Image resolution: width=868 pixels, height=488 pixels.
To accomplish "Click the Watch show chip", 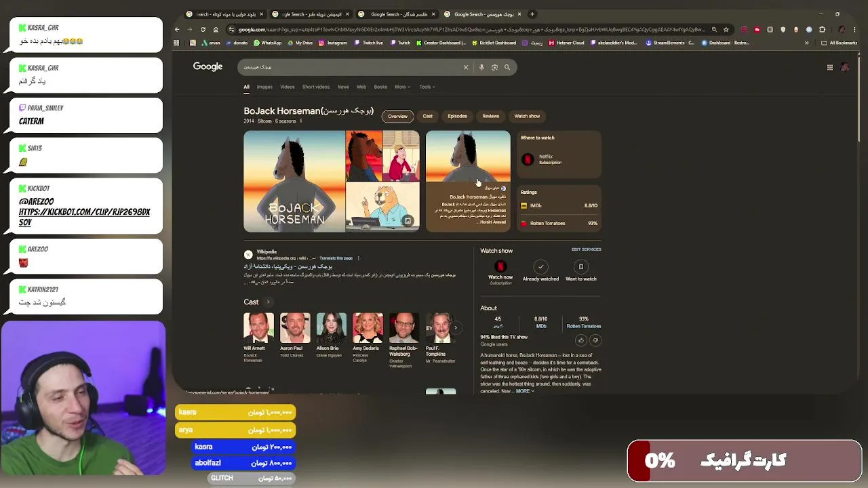I will point(527,117).
